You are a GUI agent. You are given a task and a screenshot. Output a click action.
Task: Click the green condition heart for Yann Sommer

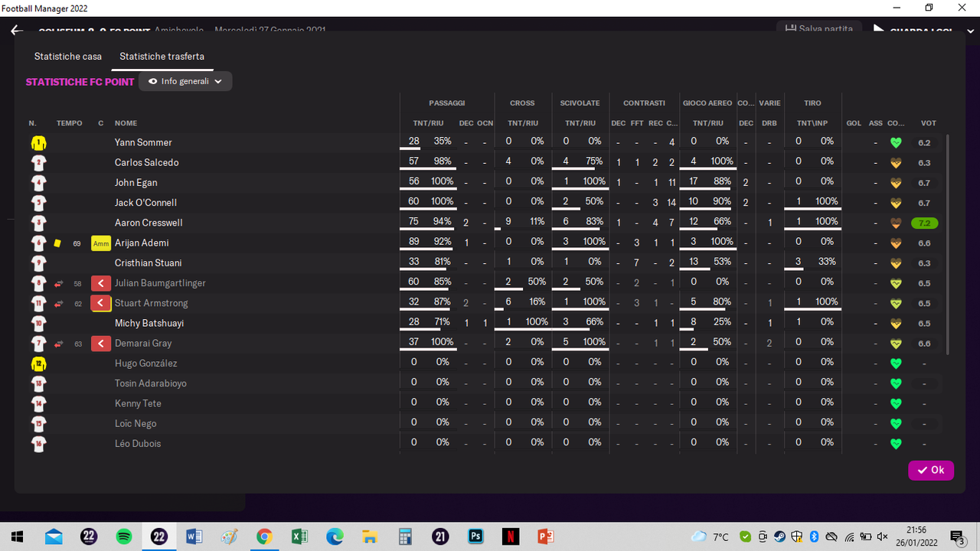point(896,142)
